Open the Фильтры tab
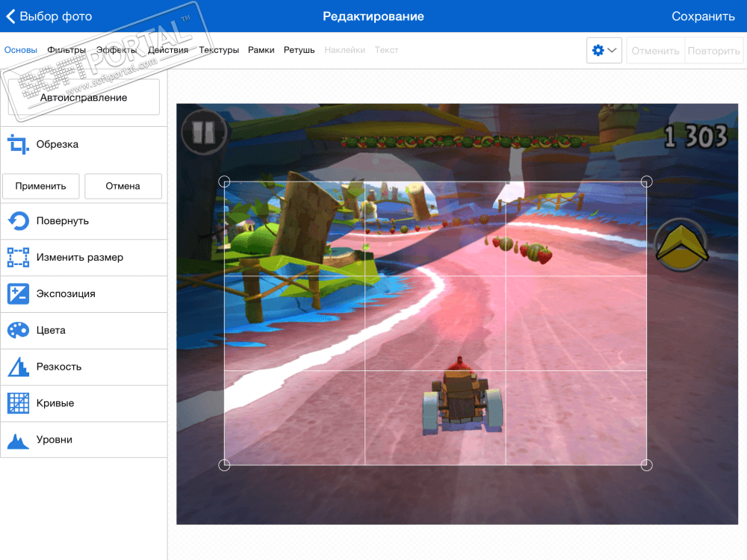This screenshot has height=560, width=747. point(66,50)
